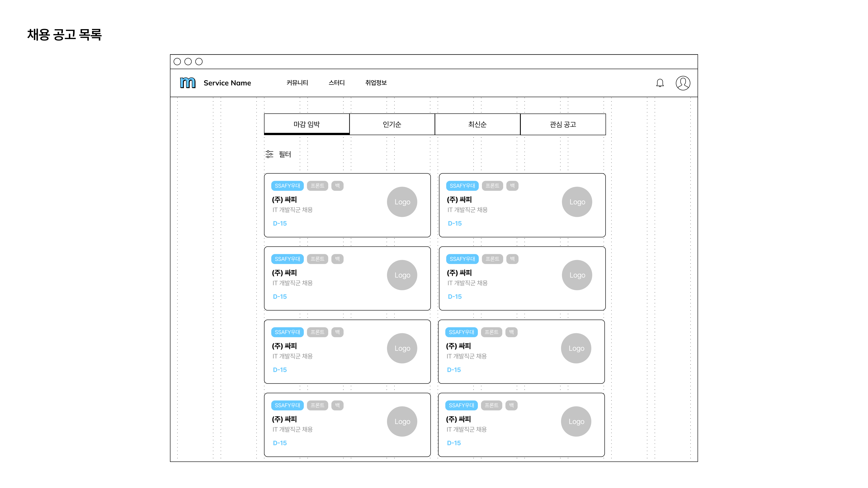The height and width of the screenshot is (488, 868).
Task: Click the Logo circle in bottom-right job card
Action: coord(576,421)
